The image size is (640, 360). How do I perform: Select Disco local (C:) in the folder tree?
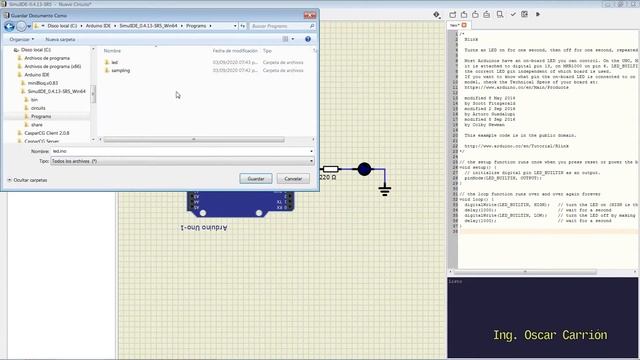coord(36,50)
